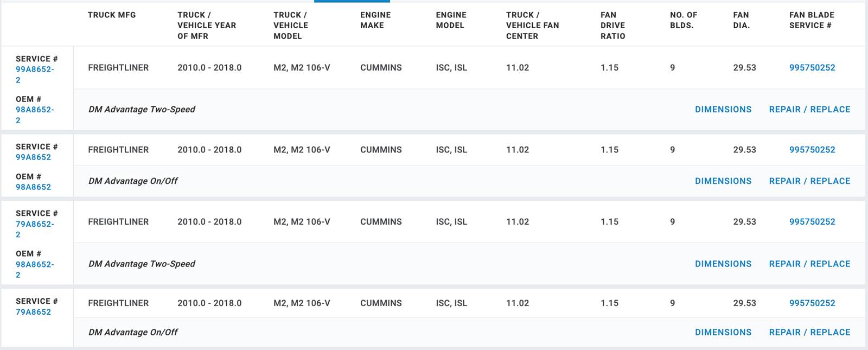Select Repair / Replace for service 79A8652
868x350 pixels.
click(809, 333)
